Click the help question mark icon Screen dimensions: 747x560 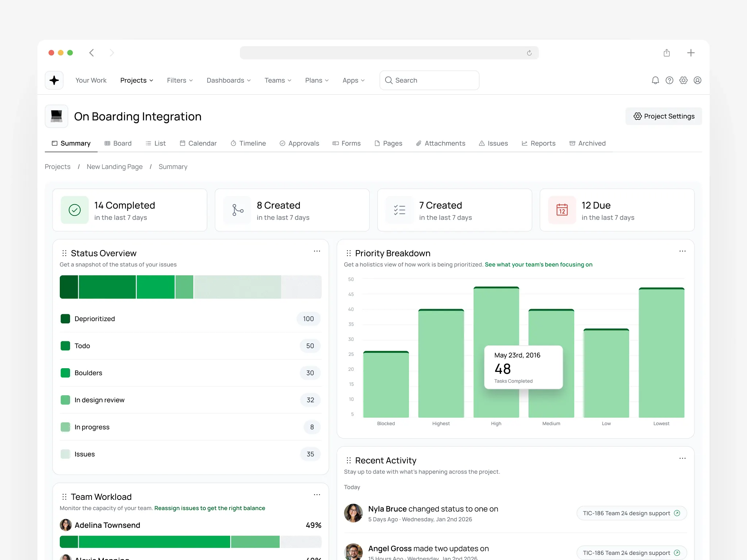[x=669, y=80]
